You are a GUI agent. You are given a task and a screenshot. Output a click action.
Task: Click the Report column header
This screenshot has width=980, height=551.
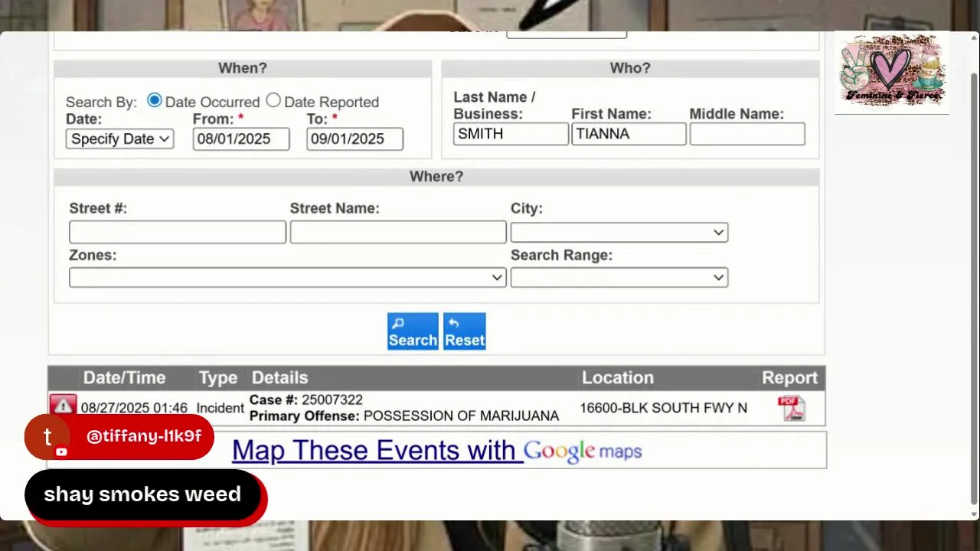pyautogui.click(x=789, y=378)
